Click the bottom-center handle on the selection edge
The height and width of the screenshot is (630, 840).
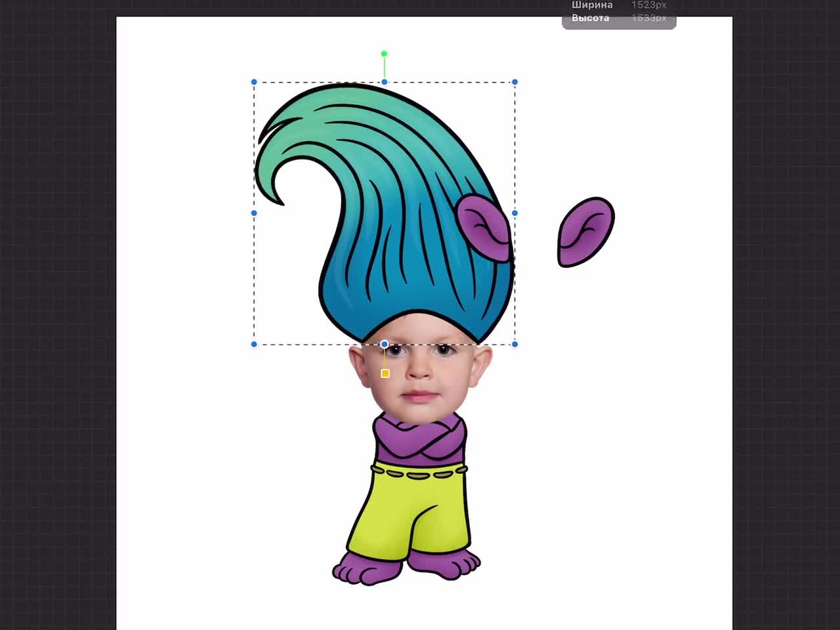(385, 343)
